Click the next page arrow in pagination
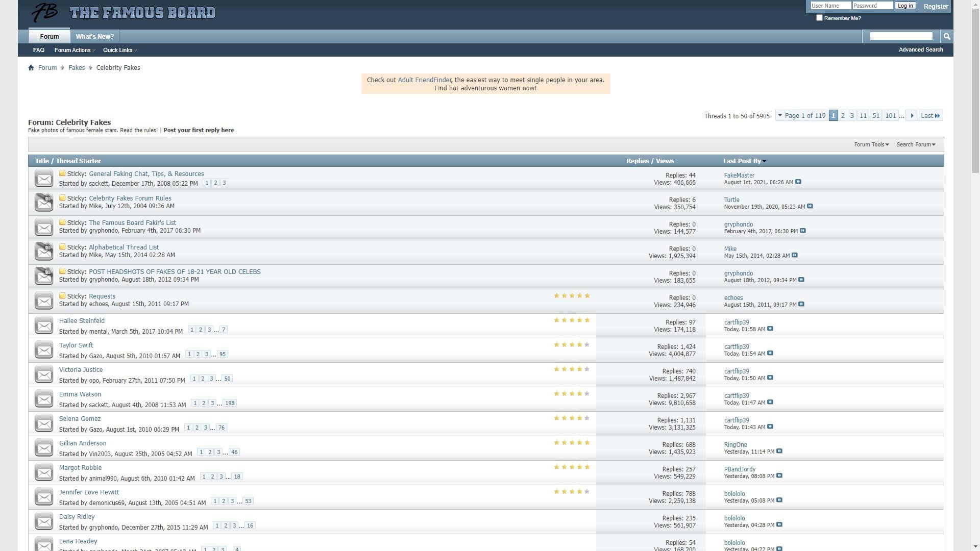Screen dimensions: 980x551 click(x=912, y=115)
